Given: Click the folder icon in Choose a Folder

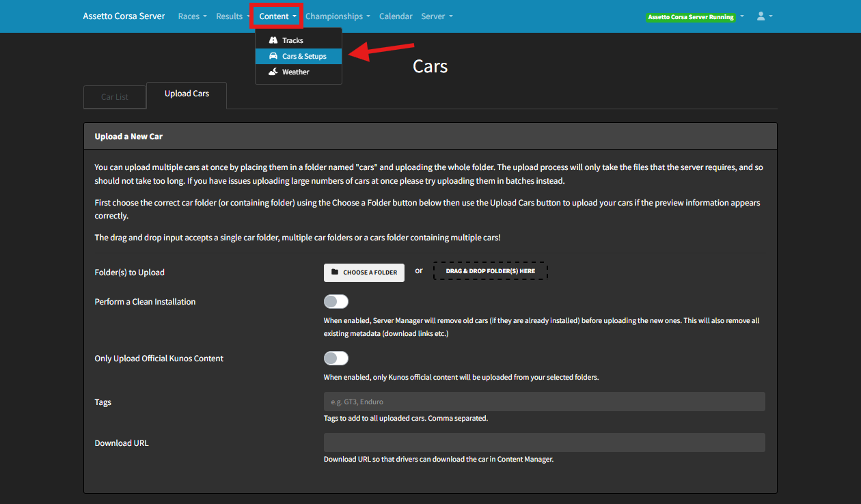Looking at the screenshot, I should click(x=335, y=272).
